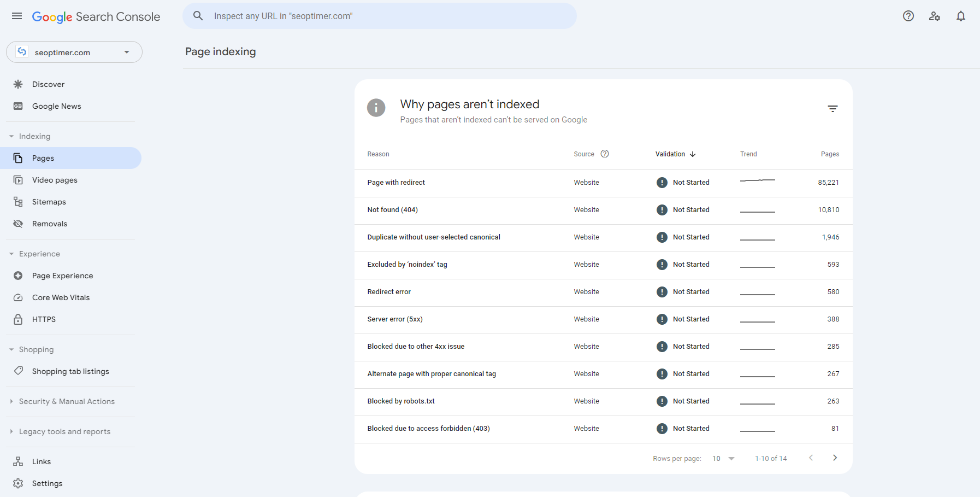Open the main hamburger menu
Screen dimensions: 980x497
tap(17, 16)
